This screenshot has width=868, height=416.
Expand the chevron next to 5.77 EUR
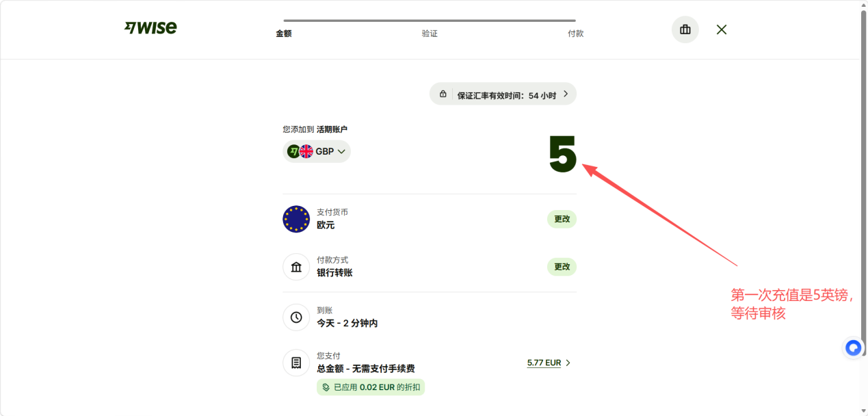(568, 363)
